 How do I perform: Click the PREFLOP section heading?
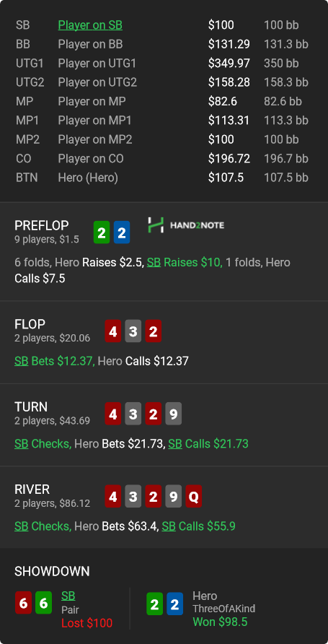pos(41,225)
